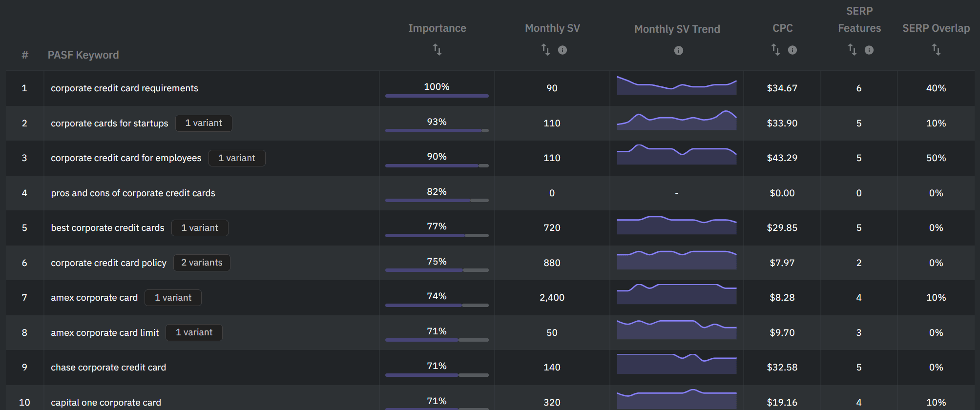Sort by SERP Features column
Screen dimensions: 980x410
[x=852, y=49]
